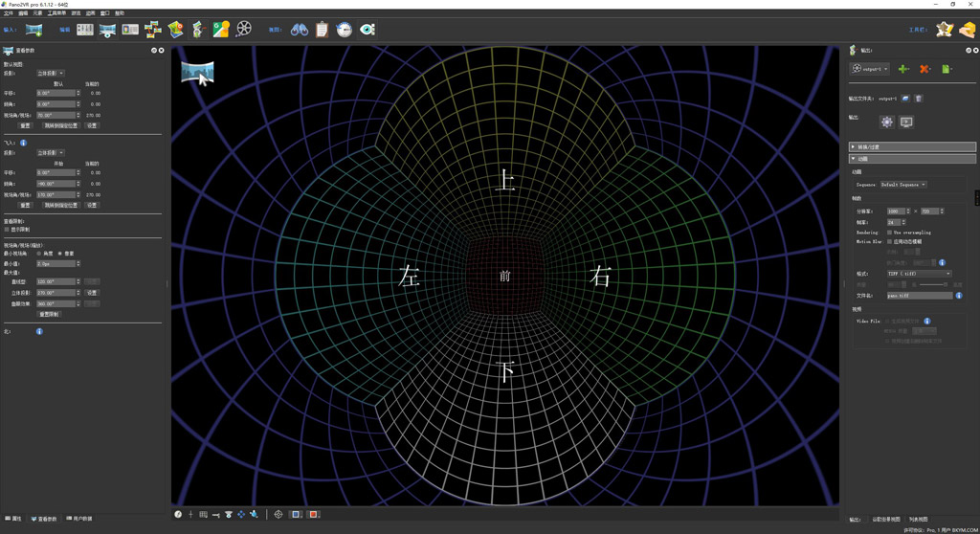Toggle the 显示限制 checkbox
Screen dimensions: 980x534
pos(7,230)
